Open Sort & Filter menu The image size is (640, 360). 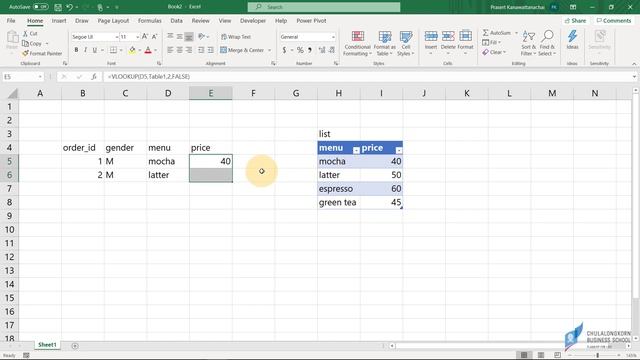(528, 43)
